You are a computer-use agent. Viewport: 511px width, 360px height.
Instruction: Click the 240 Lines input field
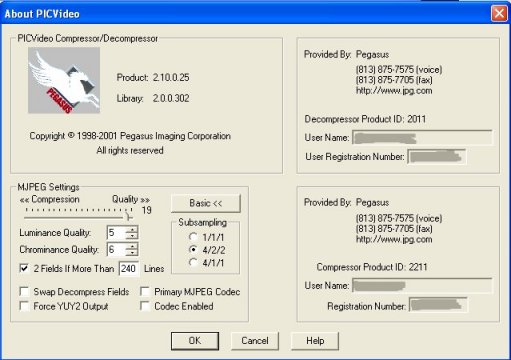coord(129,268)
